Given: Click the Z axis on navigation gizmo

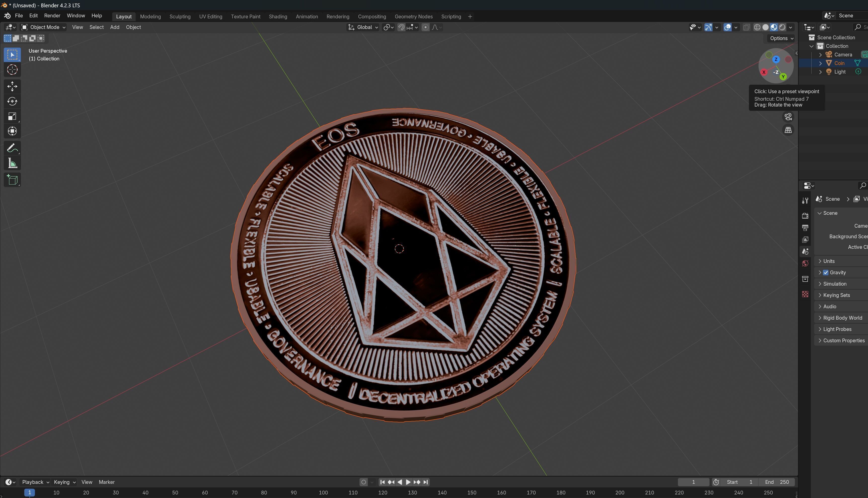Looking at the screenshot, I should pos(776,59).
